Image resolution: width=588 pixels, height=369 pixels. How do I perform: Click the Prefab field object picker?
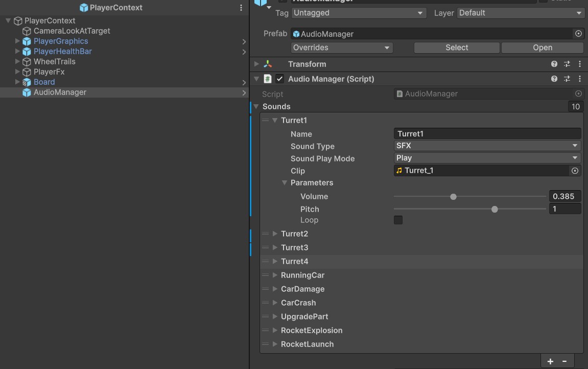coord(578,34)
